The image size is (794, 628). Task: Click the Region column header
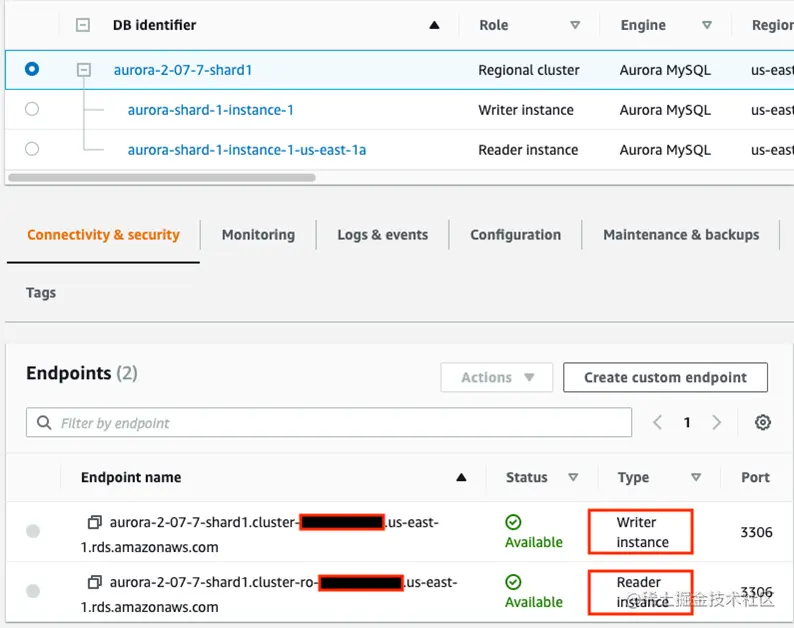pos(772,25)
